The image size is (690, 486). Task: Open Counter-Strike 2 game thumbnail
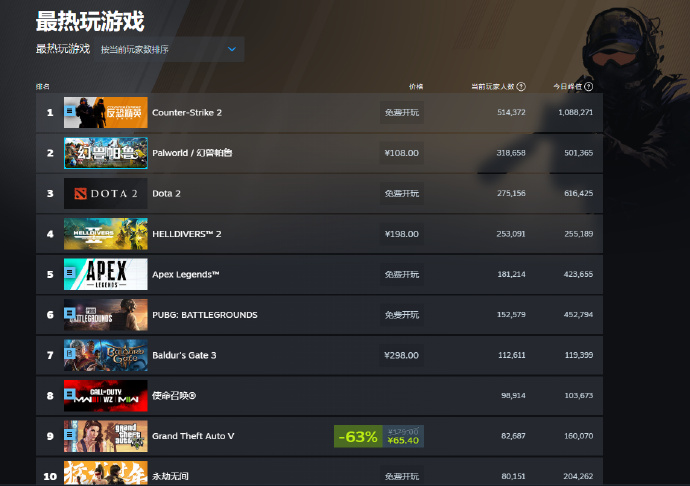(106, 112)
